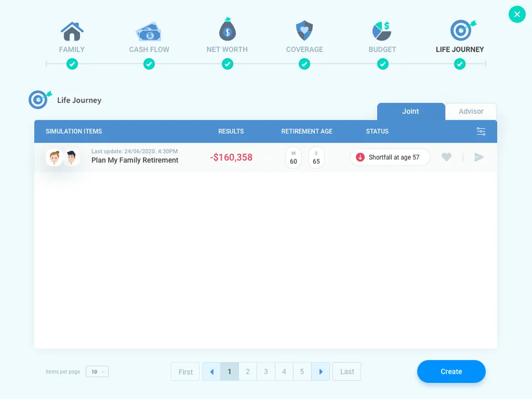Click the SIMULATION ITEMS column header

74,131
